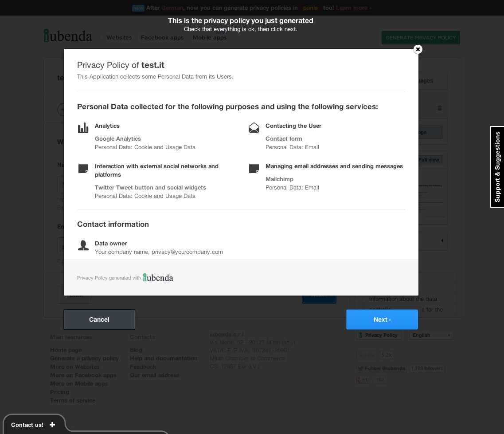
Task: Open the Blog footer link
Action: 136,350
